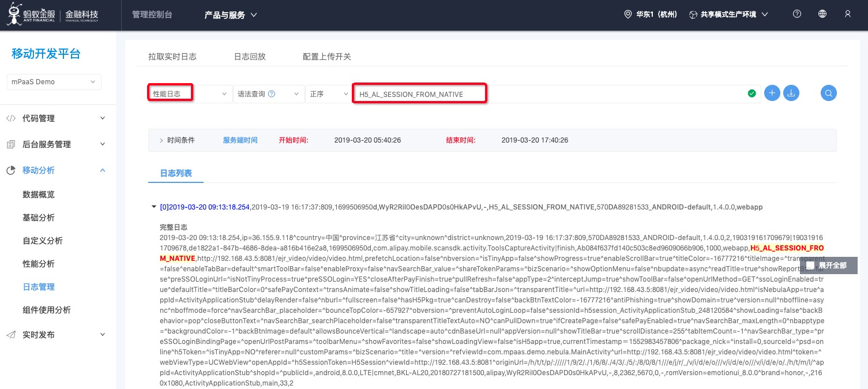This screenshot has width=868, height=389.
Task: Open the mPaaS Demo project selector
Action: [54, 81]
